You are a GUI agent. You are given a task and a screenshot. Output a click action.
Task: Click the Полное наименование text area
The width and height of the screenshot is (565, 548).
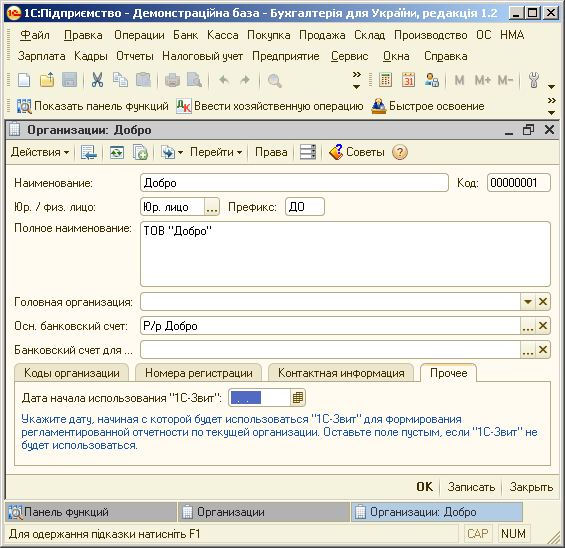(x=345, y=254)
